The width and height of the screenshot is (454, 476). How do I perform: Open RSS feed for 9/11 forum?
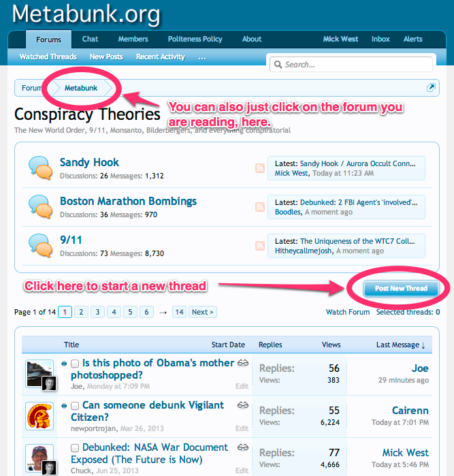[x=260, y=246]
